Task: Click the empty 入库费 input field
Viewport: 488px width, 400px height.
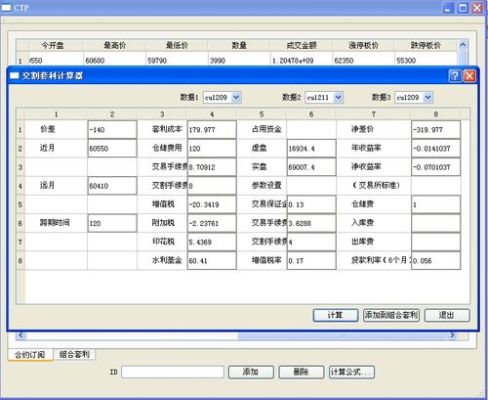Action: (x=436, y=223)
